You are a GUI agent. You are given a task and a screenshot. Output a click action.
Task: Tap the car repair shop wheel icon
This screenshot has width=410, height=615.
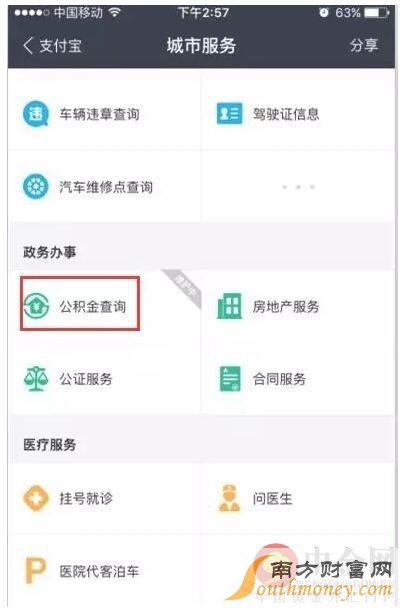(36, 186)
